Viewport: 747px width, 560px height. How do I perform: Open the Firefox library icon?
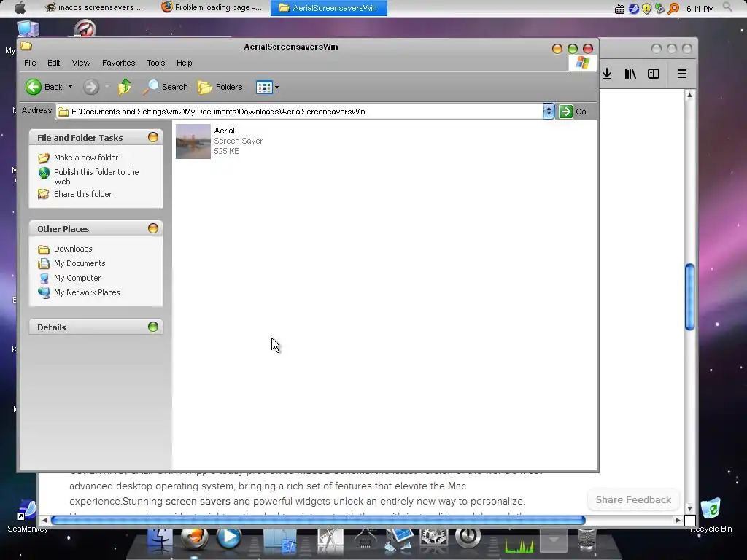coord(630,74)
